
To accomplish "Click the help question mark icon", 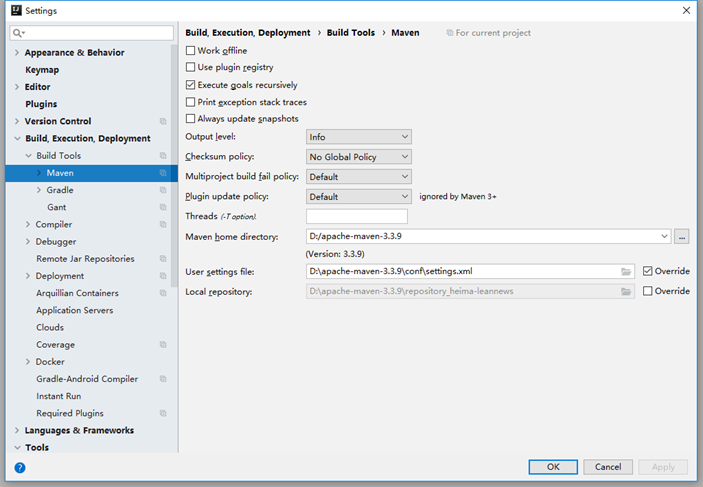I will pos(20,468).
